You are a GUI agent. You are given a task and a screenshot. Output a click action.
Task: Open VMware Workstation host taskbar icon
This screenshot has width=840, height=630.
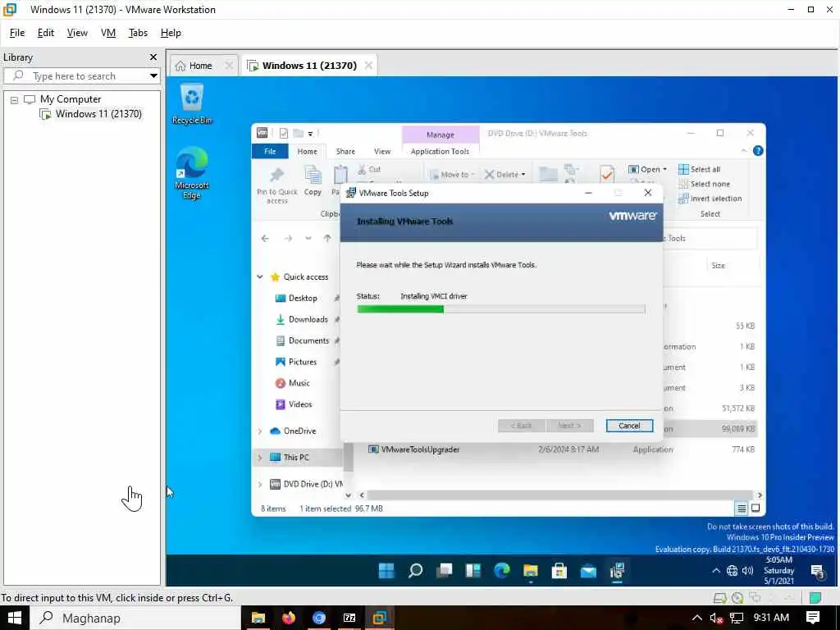coord(380,619)
